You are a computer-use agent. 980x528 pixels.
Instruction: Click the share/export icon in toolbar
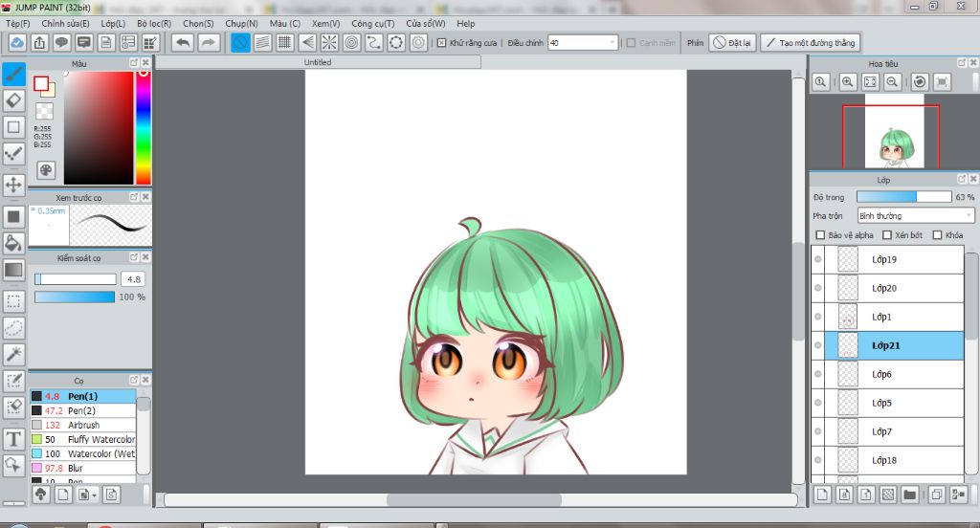point(39,42)
